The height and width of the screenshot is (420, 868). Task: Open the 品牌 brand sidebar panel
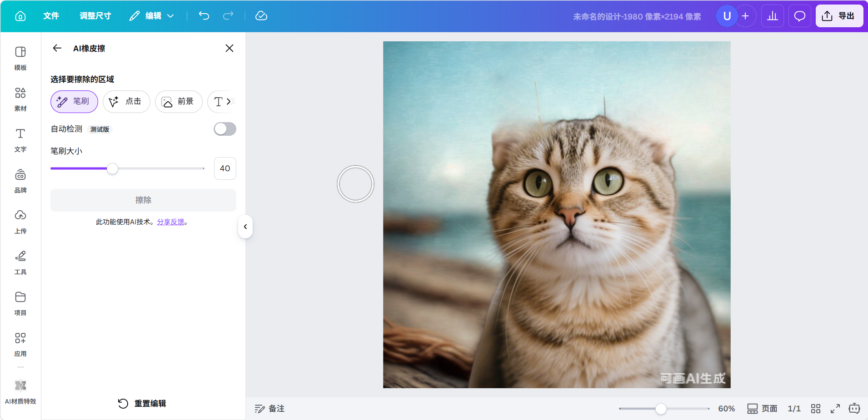click(x=20, y=181)
